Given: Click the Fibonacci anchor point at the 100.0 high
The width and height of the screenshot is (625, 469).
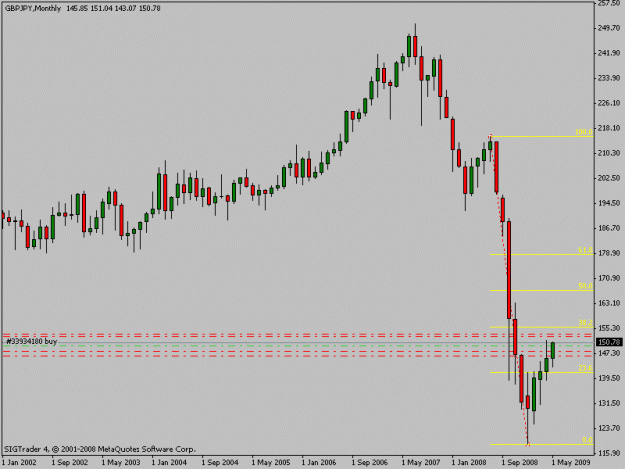Looking at the screenshot, I should 490,136.
